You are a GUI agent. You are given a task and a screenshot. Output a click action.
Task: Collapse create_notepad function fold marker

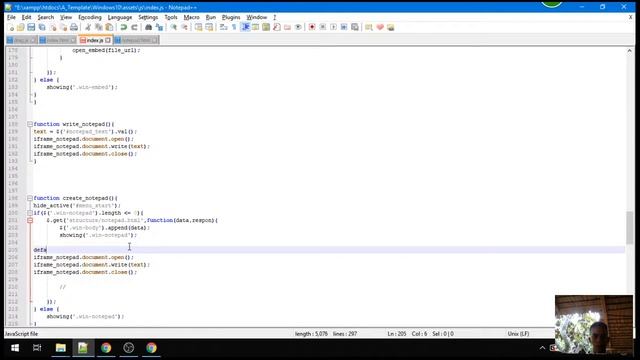30,198
